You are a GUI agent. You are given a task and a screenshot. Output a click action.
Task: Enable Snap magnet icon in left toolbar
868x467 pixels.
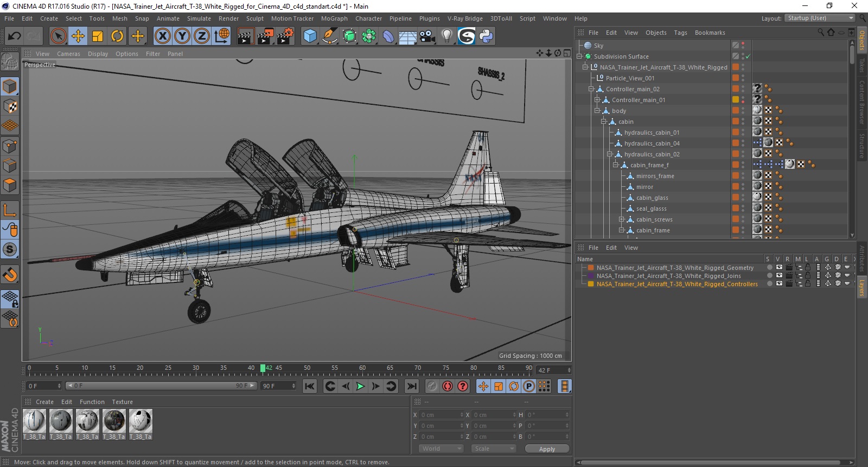10,274
